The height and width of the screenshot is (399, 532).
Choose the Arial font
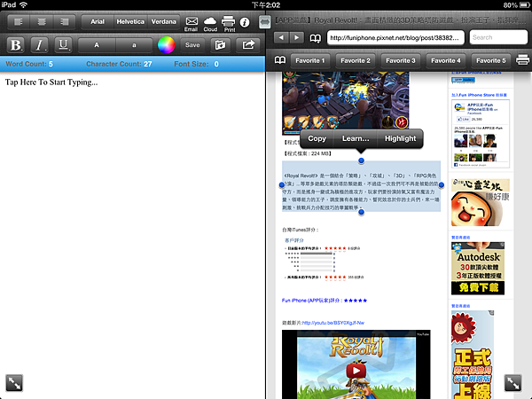[x=98, y=21]
